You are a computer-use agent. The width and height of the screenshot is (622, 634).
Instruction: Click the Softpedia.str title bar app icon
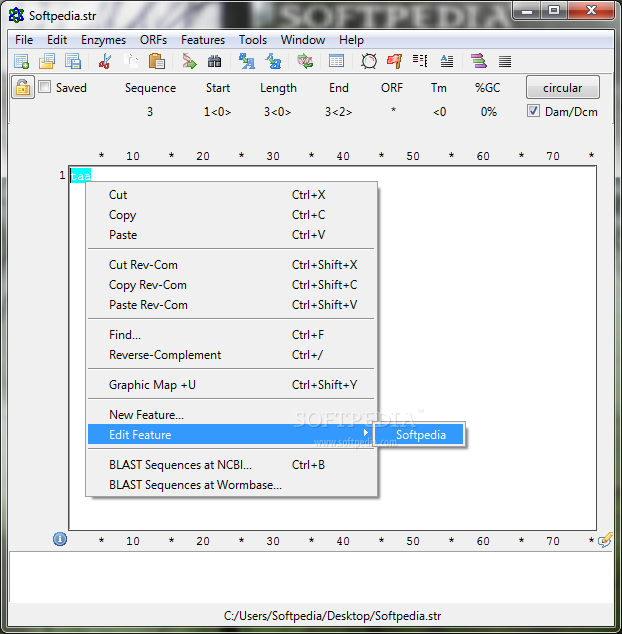click(x=16, y=15)
